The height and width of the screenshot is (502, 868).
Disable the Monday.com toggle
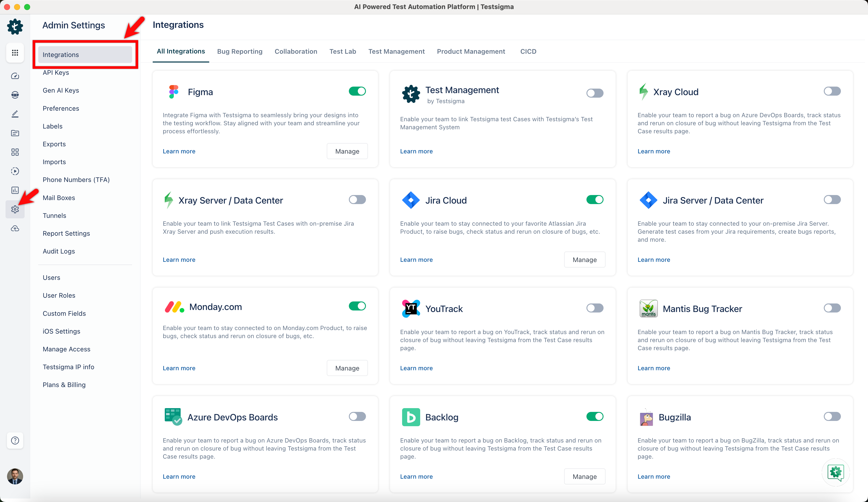(x=357, y=306)
